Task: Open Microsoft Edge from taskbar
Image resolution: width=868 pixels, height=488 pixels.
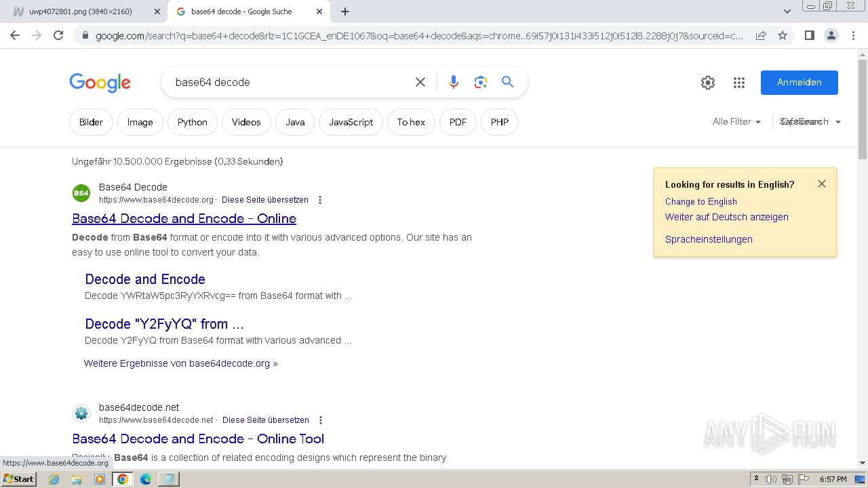Action: (x=146, y=479)
